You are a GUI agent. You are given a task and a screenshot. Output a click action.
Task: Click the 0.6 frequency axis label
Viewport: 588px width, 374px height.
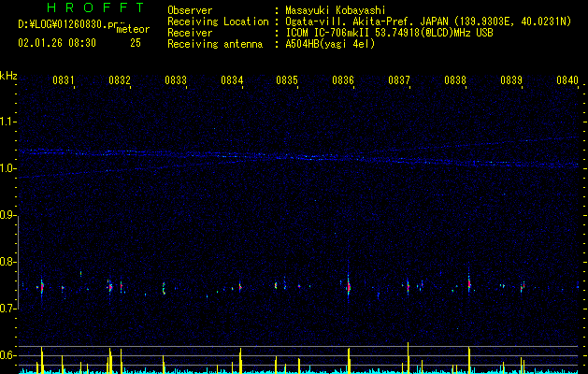[7, 355]
